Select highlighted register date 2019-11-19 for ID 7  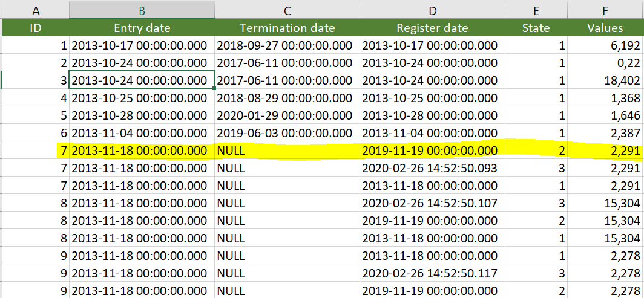coord(433,151)
